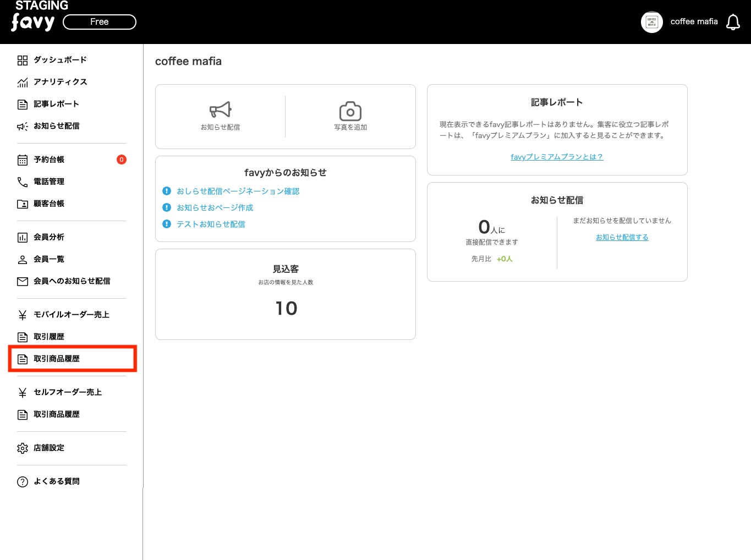Click the お知らせ配信する link
751x560 pixels.
(x=622, y=237)
